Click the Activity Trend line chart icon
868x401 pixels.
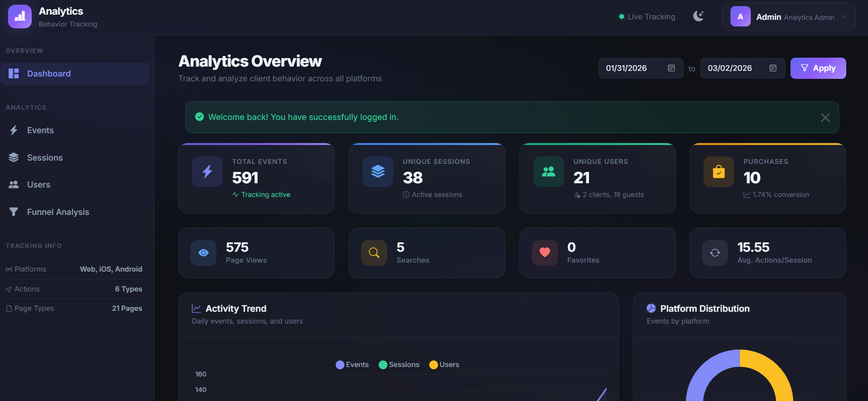196,308
